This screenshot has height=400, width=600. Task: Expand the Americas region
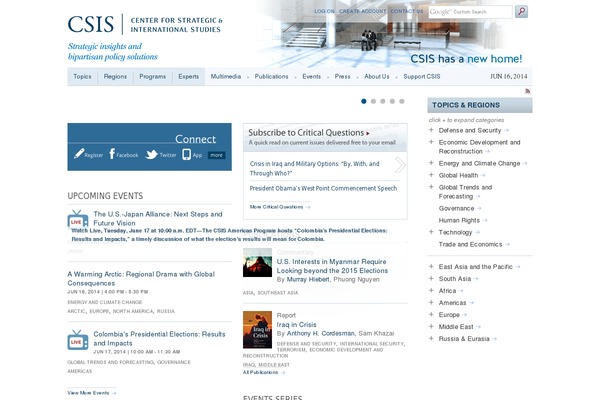tap(431, 302)
